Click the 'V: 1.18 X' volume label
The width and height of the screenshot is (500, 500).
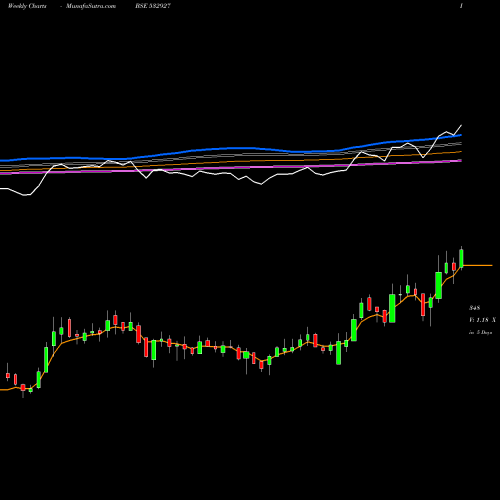coord(482,320)
